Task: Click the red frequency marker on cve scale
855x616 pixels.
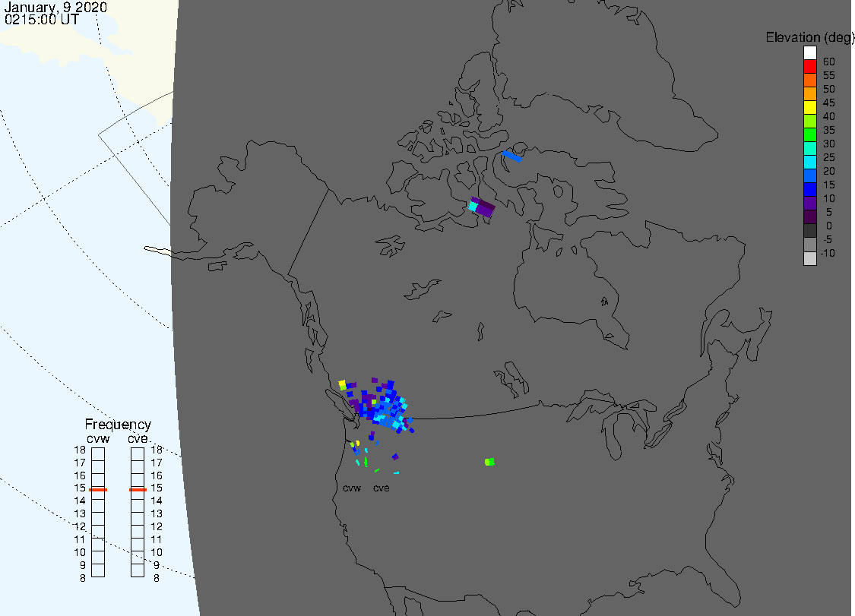Action: pyautogui.click(x=138, y=489)
